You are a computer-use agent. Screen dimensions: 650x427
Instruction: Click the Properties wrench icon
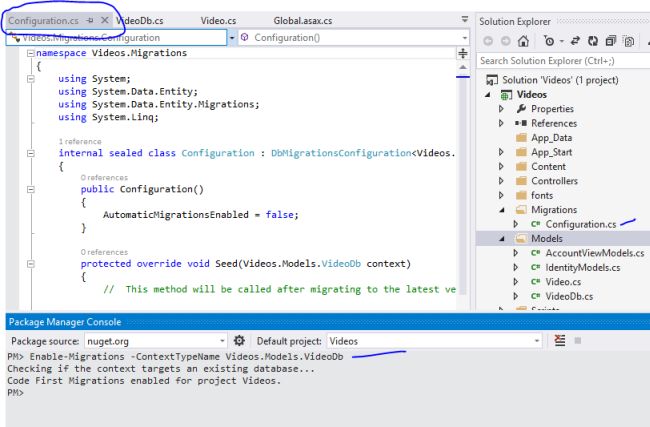coord(521,109)
